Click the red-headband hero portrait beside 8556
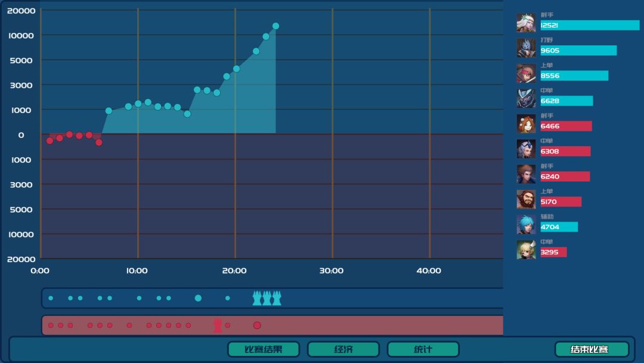The height and width of the screenshot is (363, 644). coord(526,73)
